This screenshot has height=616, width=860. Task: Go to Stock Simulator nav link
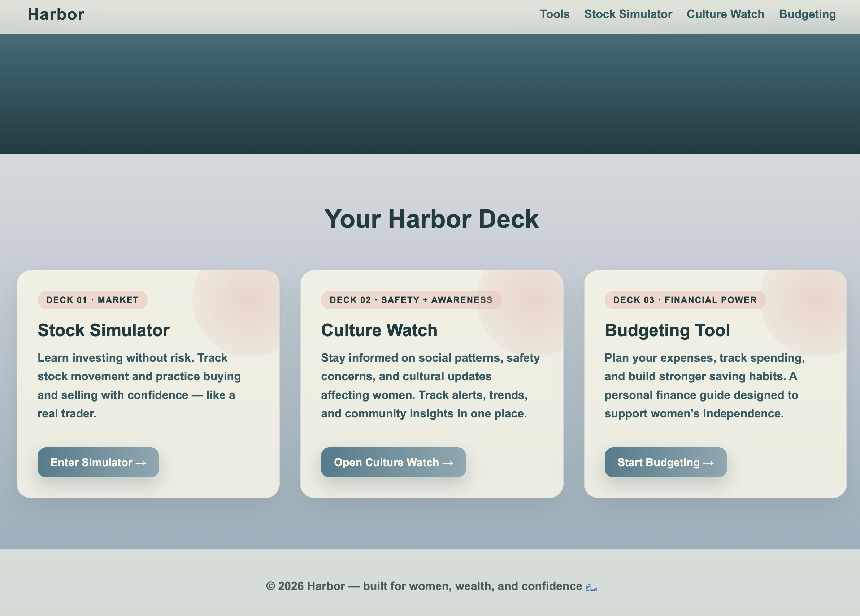click(x=628, y=14)
